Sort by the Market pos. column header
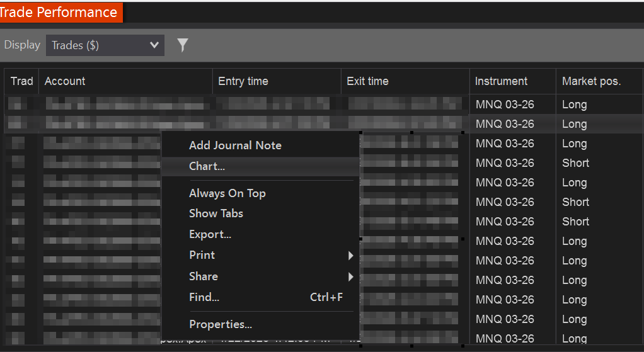This screenshot has width=644, height=352. click(599, 81)
